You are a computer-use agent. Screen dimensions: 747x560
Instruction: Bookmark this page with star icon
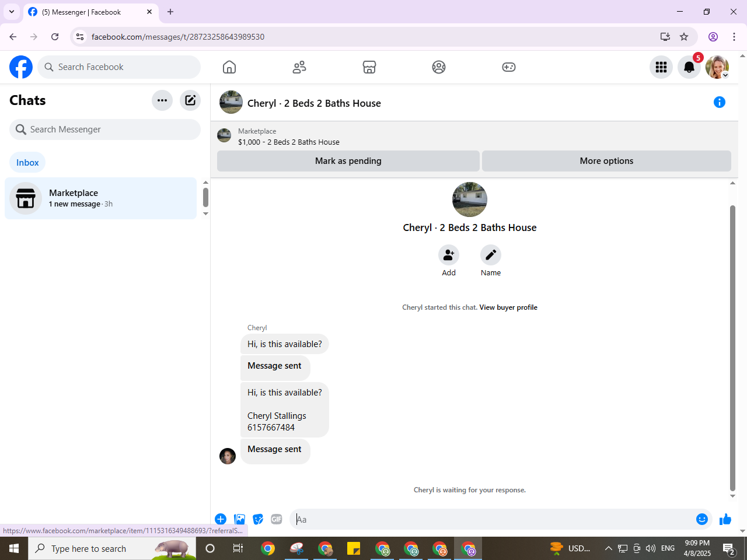click(684, 37)
